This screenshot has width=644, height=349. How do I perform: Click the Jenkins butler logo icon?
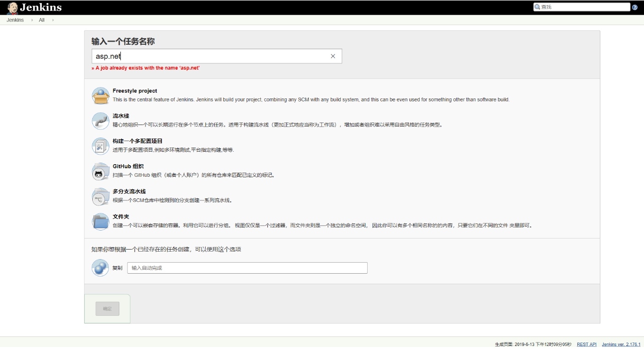pos(12,8)
